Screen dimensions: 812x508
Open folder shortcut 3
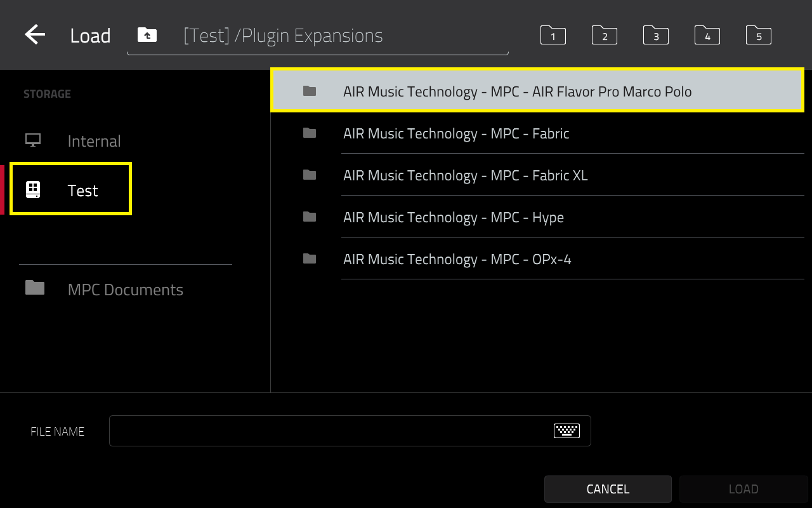[x=655, y=35]
